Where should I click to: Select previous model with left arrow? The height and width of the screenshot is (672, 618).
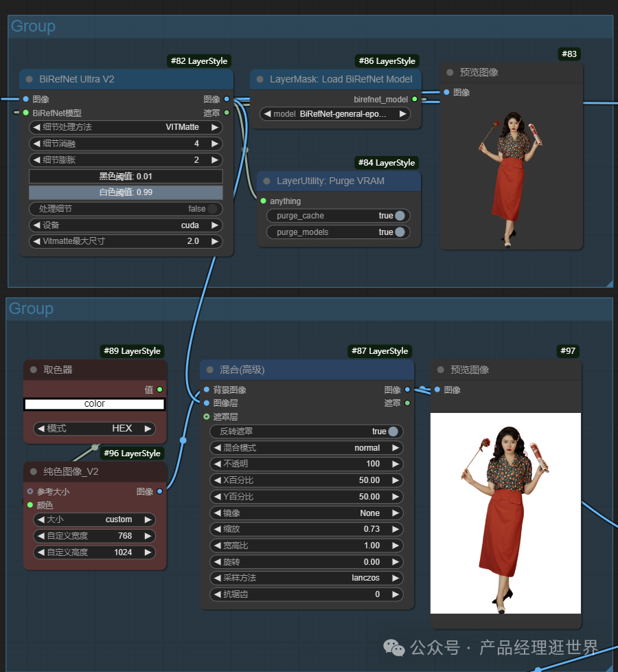pos(267,114)
